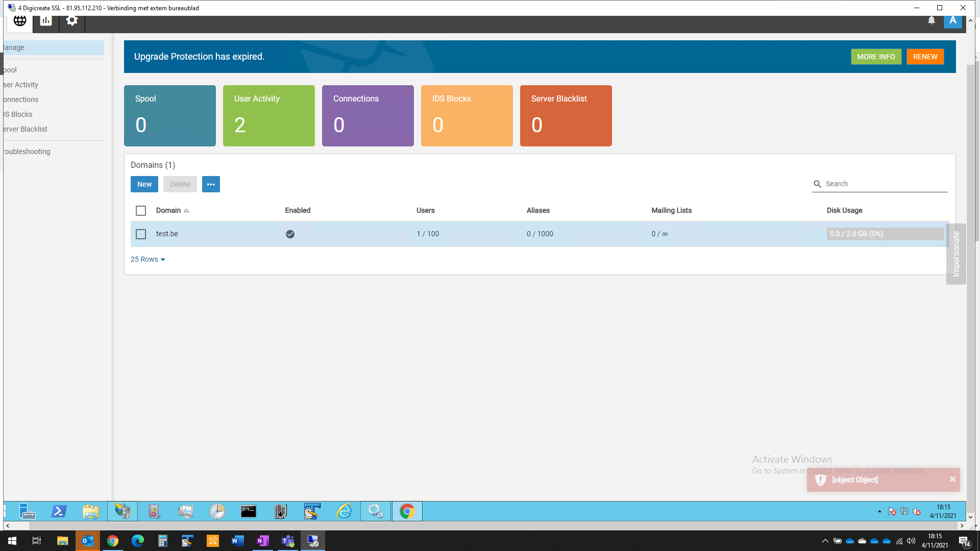Click the RENEW button
The height and width of the screenshot is (551, 980).
pyautogui.click(x=925, y=57)
